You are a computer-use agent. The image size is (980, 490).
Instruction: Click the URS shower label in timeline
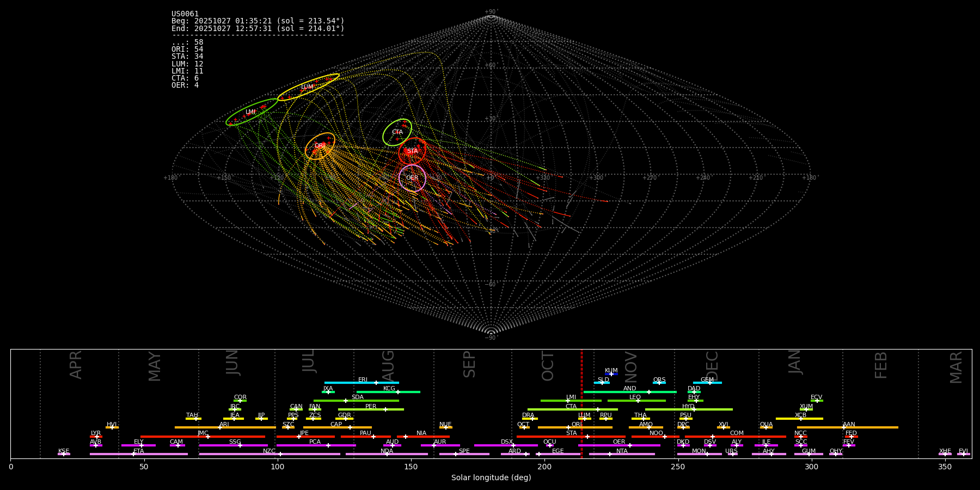(731, 451)
